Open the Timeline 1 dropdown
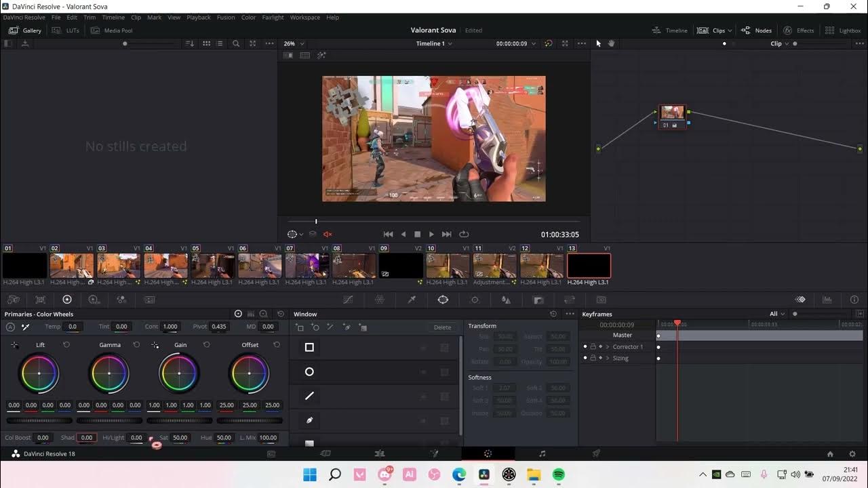The width and height of the screenshot is (868, 488). (x=434, y=43)
